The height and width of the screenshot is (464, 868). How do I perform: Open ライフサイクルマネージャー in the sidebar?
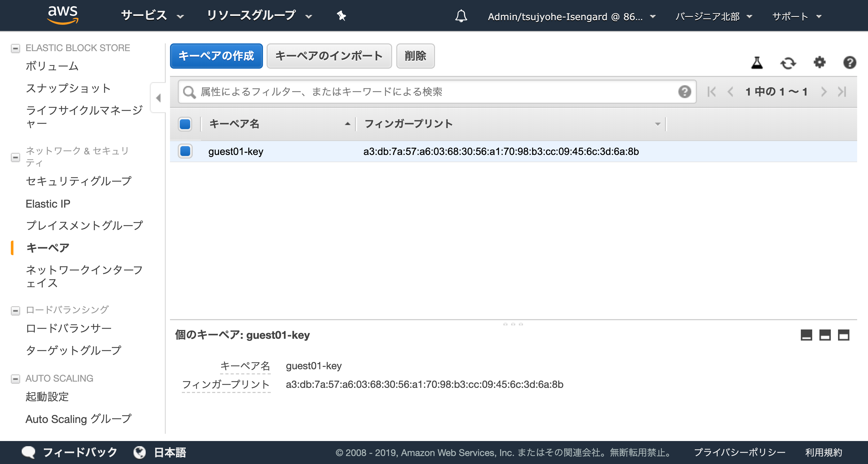tap(84, 117)
